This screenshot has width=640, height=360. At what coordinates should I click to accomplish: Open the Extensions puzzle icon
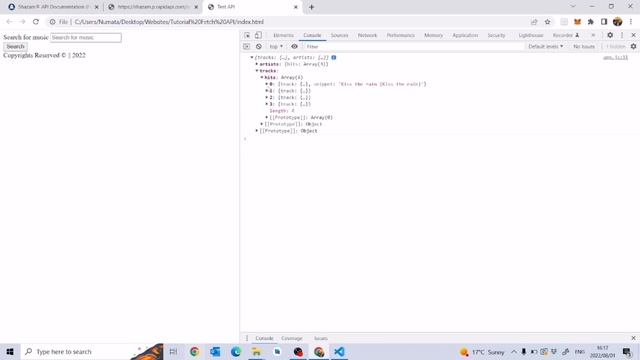(591, 22)
